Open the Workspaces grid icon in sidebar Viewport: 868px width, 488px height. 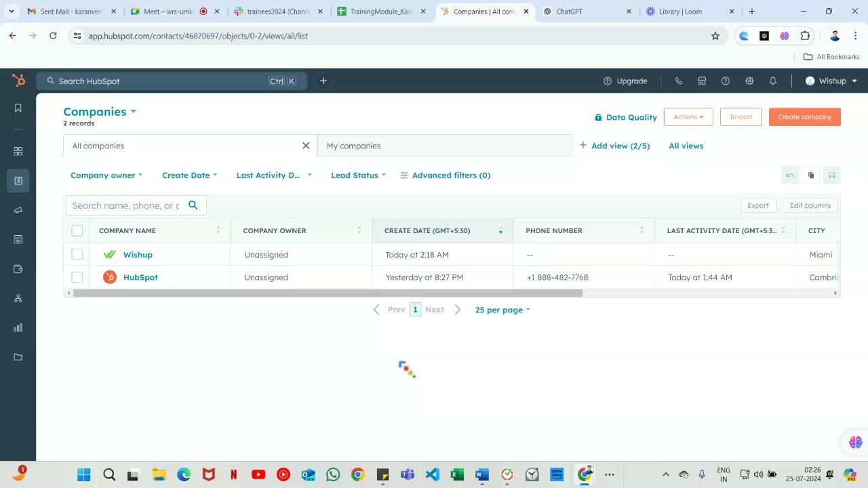tap(18, 151)
